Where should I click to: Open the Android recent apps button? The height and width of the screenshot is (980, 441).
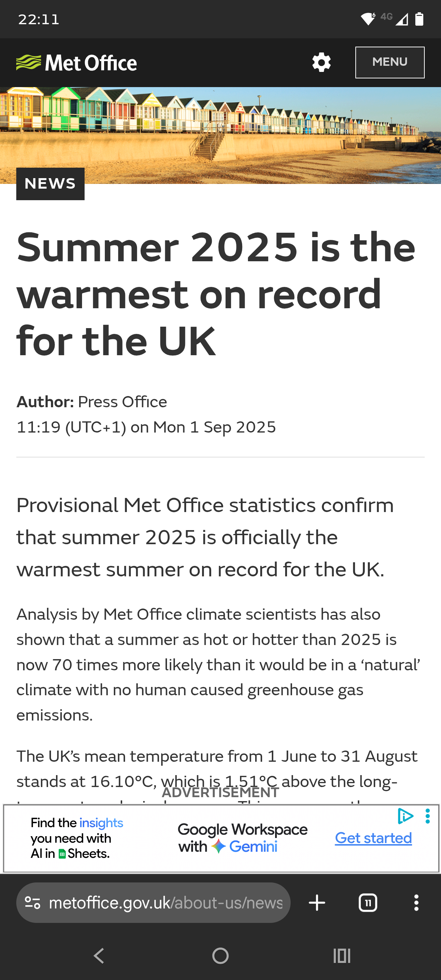pyautogui.click(x=341, y=955)
